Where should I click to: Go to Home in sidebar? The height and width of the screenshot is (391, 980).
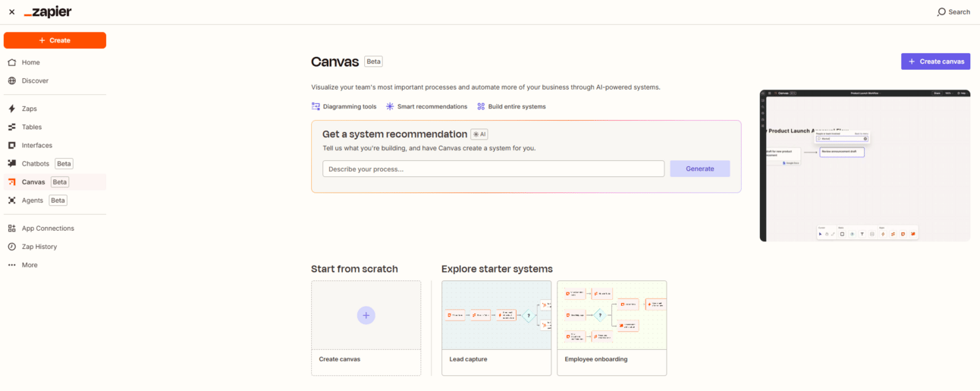30,62
